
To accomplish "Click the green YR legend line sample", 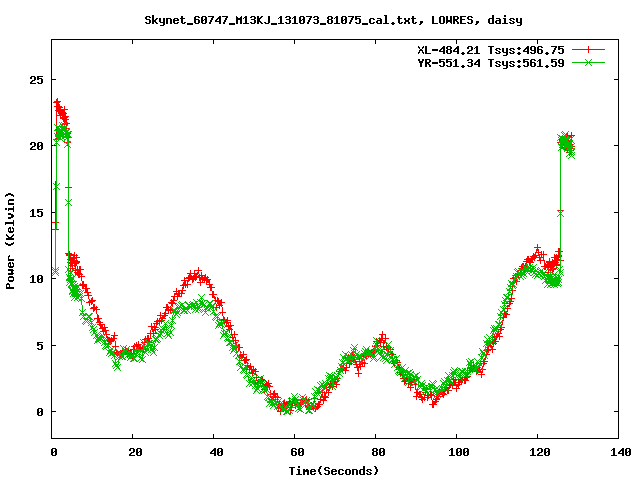I will (x=588, y=62).
